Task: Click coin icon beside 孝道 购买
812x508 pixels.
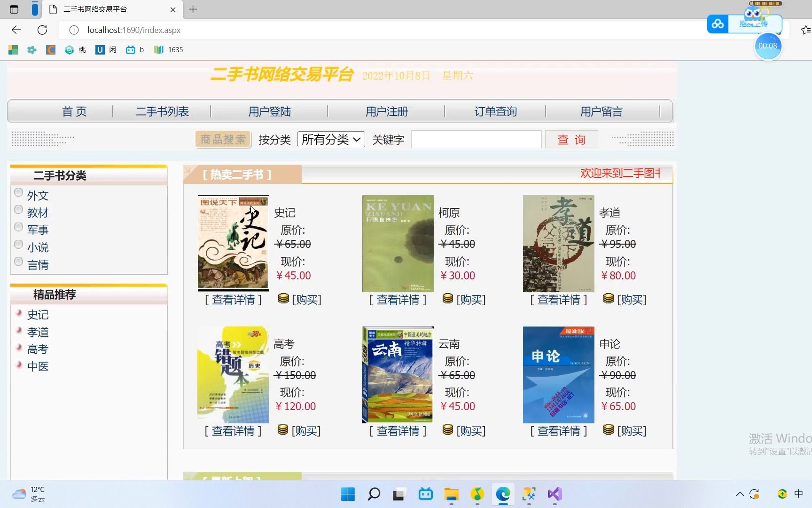Action: pos(609,298)
